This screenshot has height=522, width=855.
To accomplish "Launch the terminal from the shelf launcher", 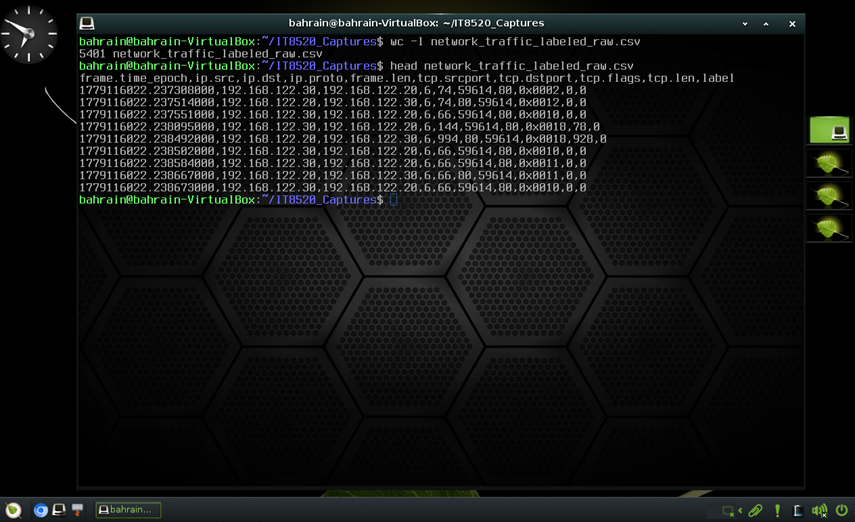I will 59,510.
